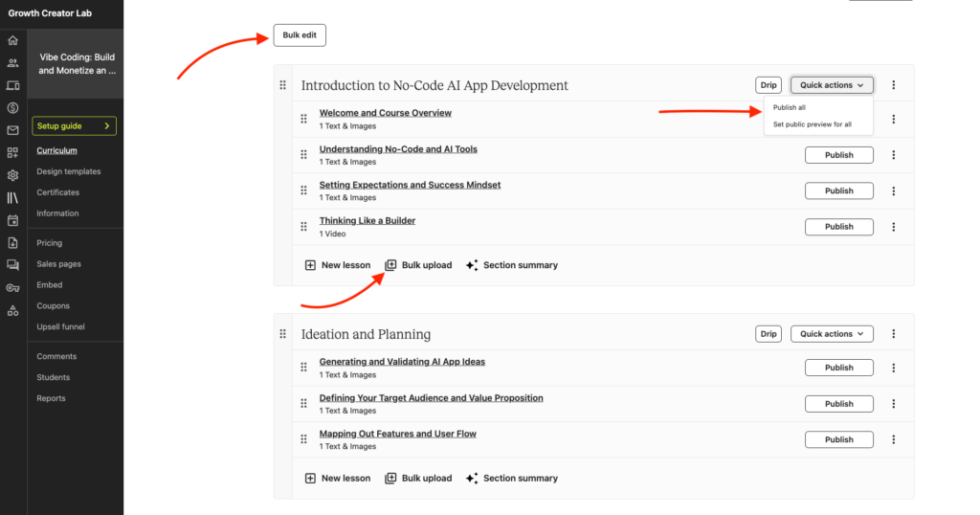The height and width of the screenshot is (515, 980).
Task: Click drag handle of Ideation and Planning chapter
Action: coord(282,334)
